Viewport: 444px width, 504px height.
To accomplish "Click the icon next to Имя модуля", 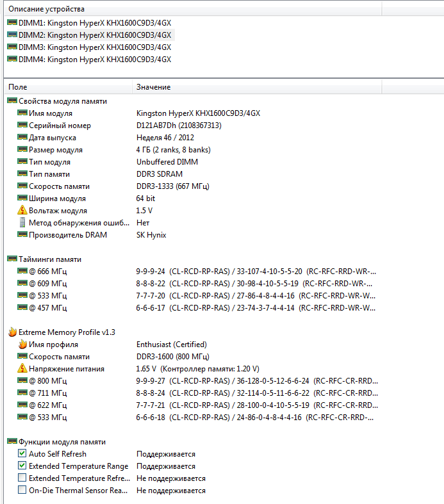I will (22, 113).
